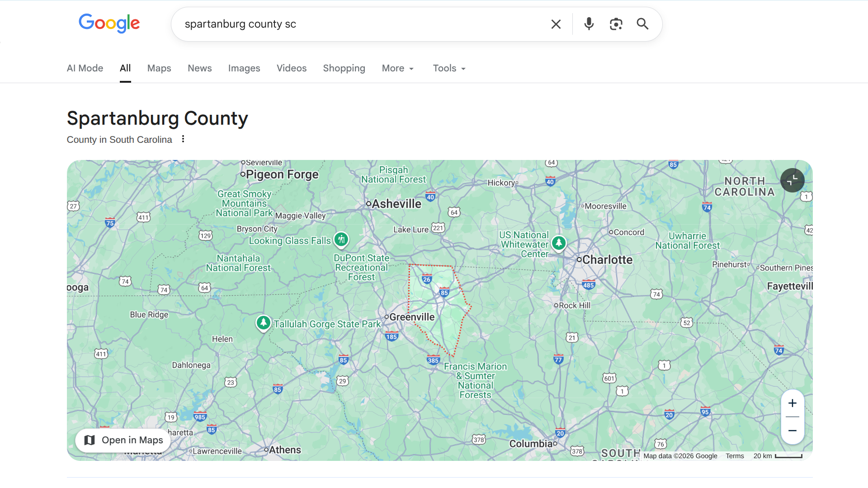Switch to the Images tab
The width and height of the screenshot is (868, 488).
click(244, 68)
